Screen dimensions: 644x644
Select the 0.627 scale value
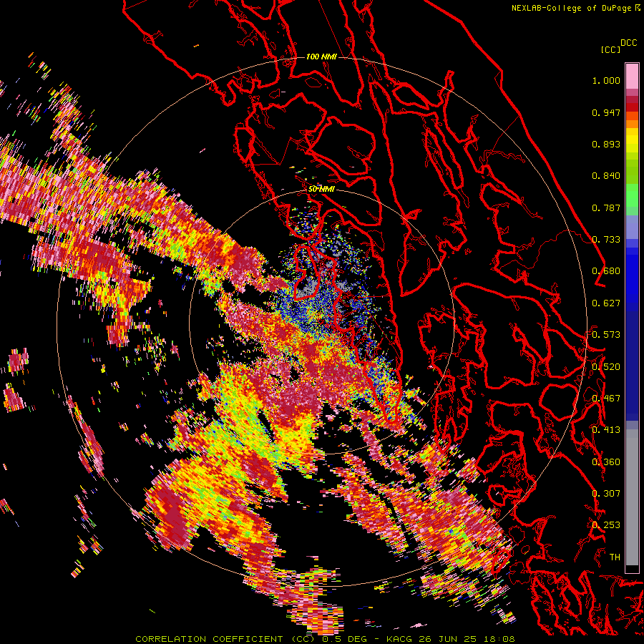[606, 303]
